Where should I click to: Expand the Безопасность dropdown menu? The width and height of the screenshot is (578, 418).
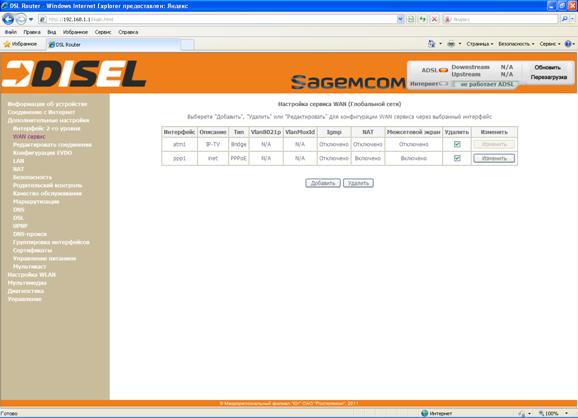[516, 44]
